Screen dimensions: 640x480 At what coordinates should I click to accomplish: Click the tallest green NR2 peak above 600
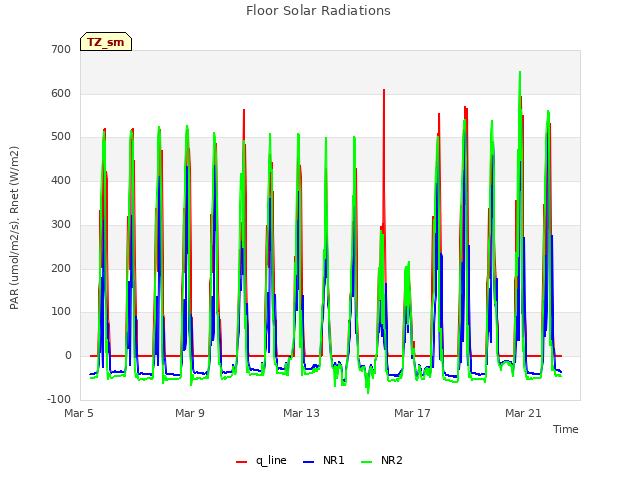tap(520, 73)
